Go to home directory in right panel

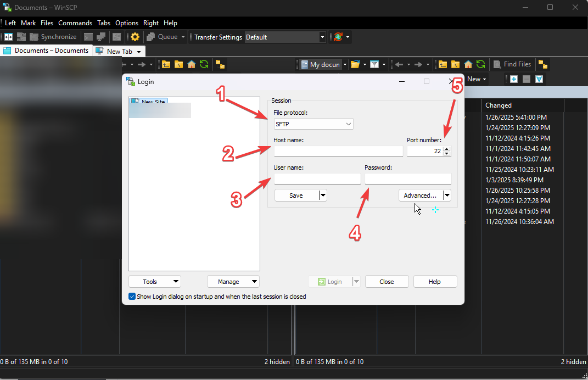[x=468, y=64]
